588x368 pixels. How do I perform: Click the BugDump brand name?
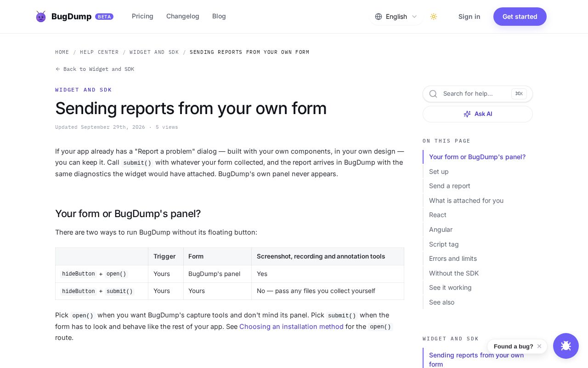(72, 17)
